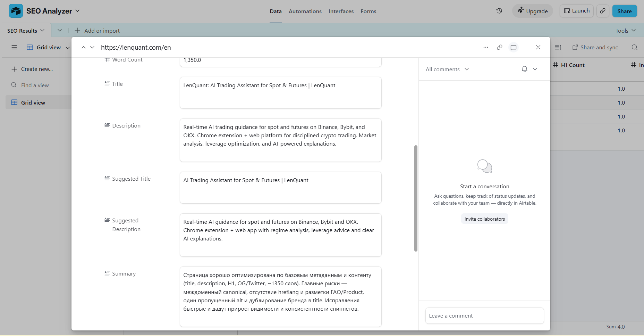Screen dimensions: 644x336
Task: Click the Upgrade button
Action: tap(533, 11)
